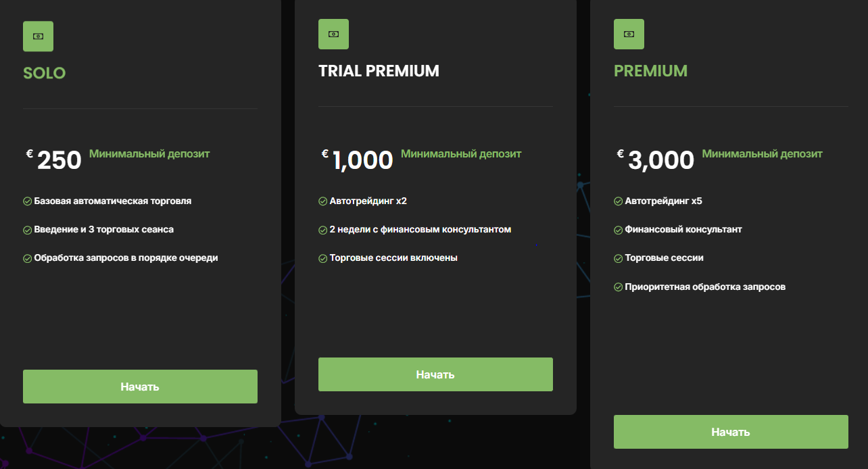
Task: Click the banknote icon above PREMIUM title
Action: (x=629, y=33)
